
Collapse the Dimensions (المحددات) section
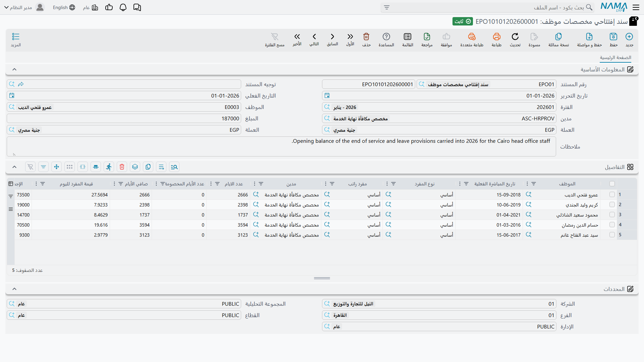tap(14, 289)
